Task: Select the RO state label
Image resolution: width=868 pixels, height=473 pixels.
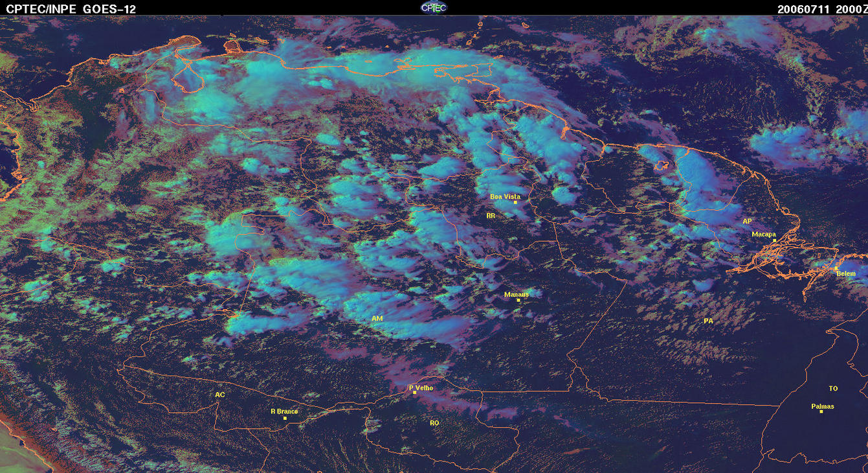Action: [434, 422]
